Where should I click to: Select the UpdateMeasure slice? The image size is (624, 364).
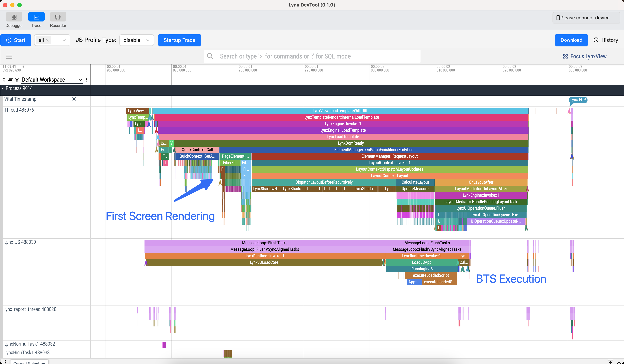click(415, 189)
